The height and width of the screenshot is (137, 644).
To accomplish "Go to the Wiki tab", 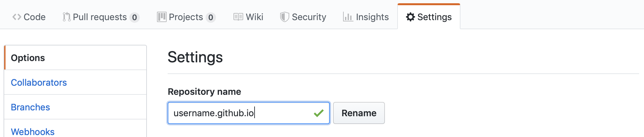I will tap(254, 17).
